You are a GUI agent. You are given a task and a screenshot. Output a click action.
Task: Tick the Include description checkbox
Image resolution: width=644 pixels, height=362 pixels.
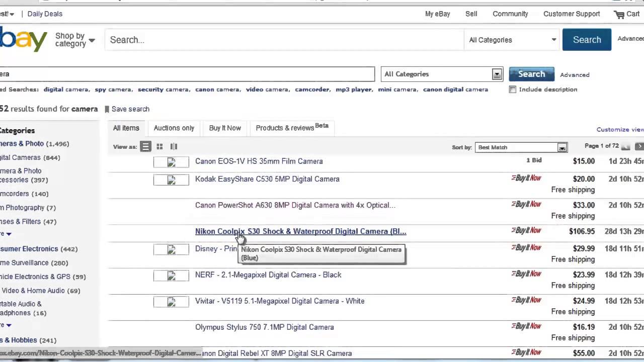[512, 89]
